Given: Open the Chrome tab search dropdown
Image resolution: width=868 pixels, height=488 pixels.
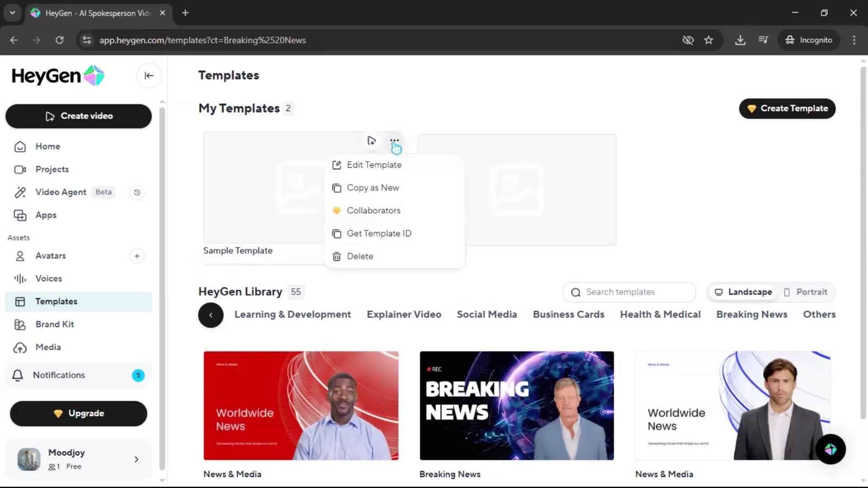Looking at the screenshot, I should [x=12, y=13].
